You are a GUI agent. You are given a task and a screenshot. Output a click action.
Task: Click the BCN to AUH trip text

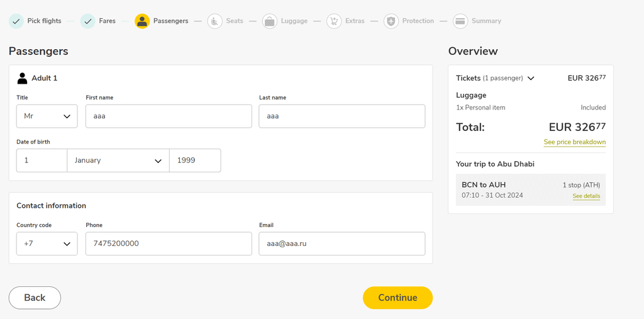coord(484,185)
